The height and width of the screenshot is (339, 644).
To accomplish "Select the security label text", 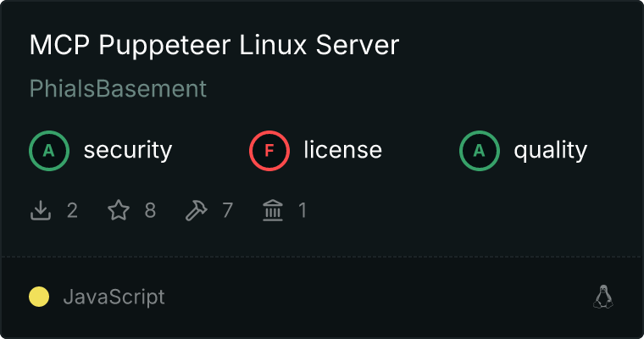I will click(x=127, y=151).
